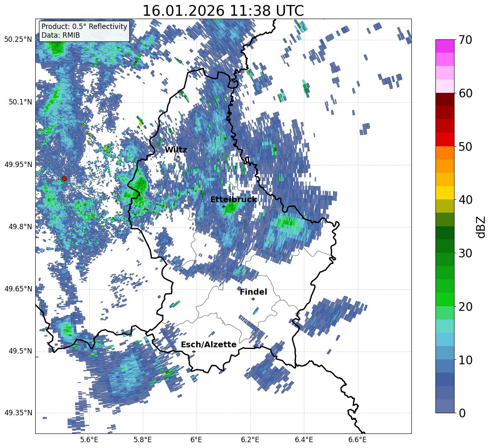This screenshot has height=448, width=491.
Task: Click the 6.2°E longitude label
Action: click(x=250, y=440)
